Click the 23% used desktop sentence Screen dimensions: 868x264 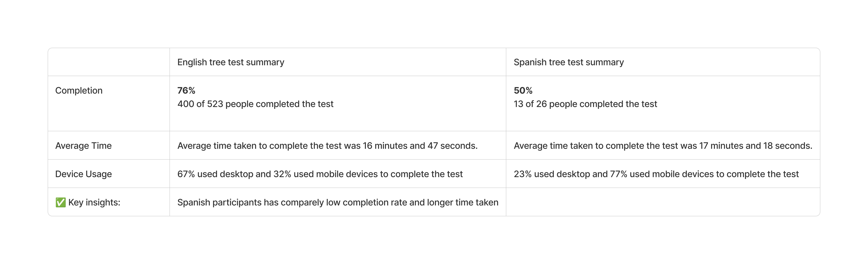656,174
